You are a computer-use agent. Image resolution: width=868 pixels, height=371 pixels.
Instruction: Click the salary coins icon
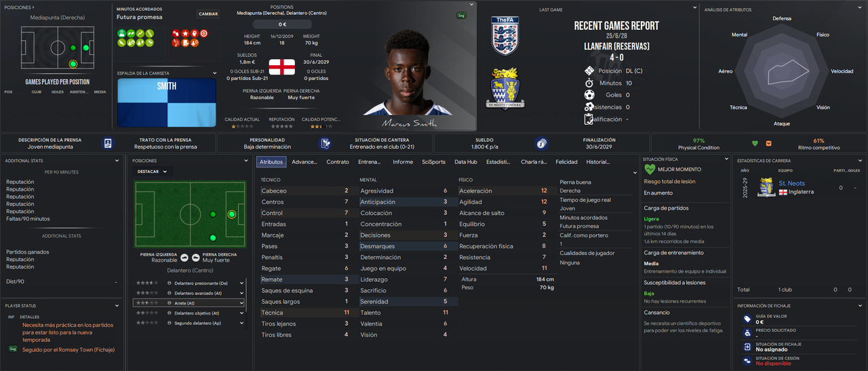pos(541,143)
